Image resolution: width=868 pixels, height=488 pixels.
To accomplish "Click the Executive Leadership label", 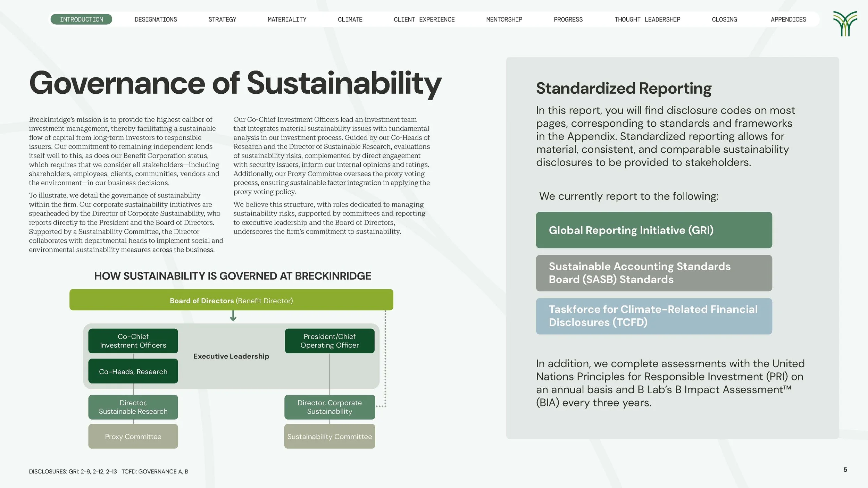I will (x=231, y=356).
